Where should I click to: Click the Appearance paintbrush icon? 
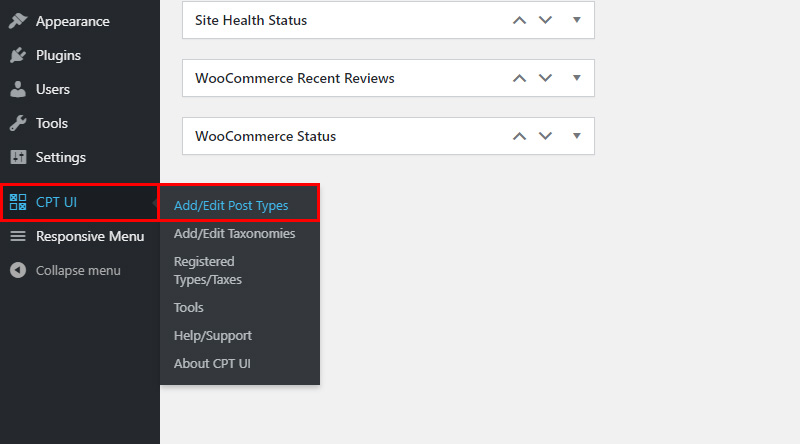point(18,21)
